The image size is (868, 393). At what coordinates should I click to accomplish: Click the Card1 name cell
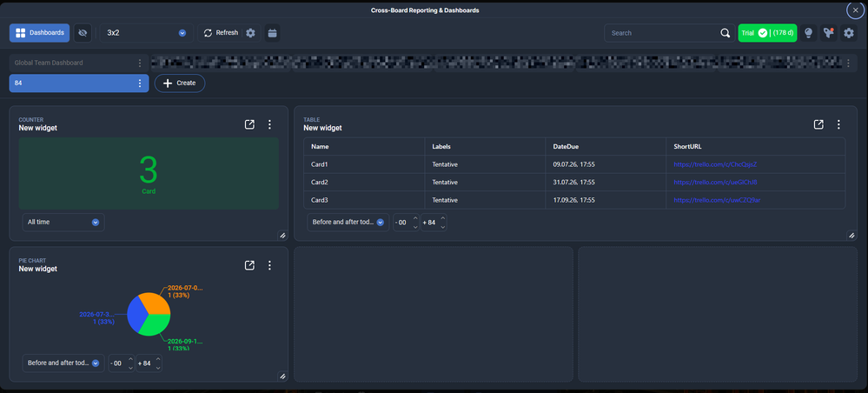coord(364,164)
